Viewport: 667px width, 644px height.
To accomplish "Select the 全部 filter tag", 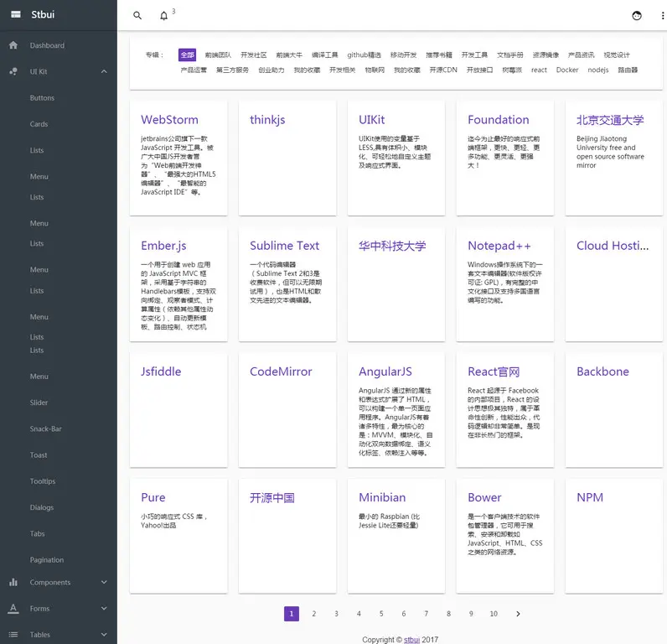I will (187, 55).
